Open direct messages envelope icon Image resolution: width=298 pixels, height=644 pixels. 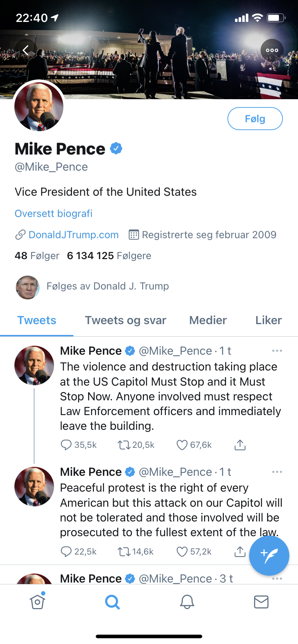[x=261, y=602]
